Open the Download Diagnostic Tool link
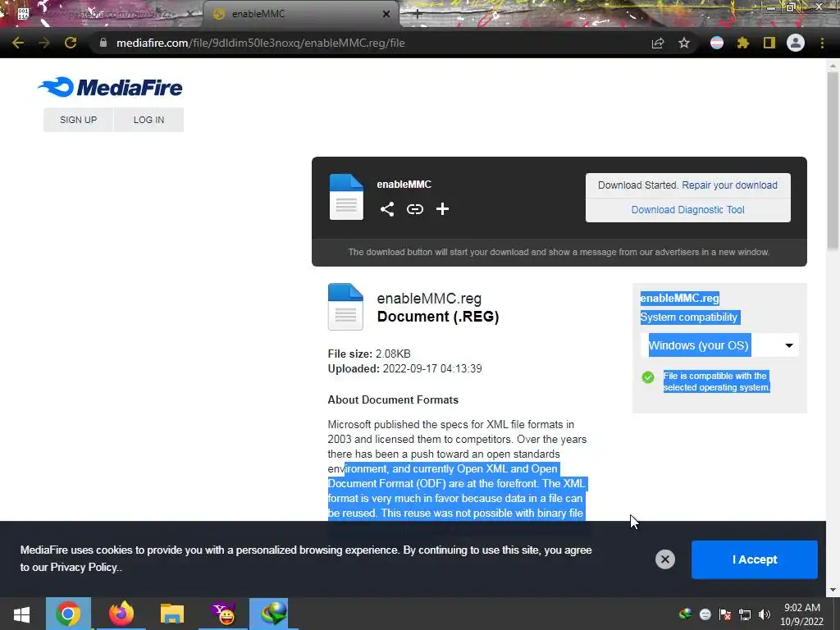The width and height of the screenshot is (840, 630). pyautogui.click(x=688, y=209)
